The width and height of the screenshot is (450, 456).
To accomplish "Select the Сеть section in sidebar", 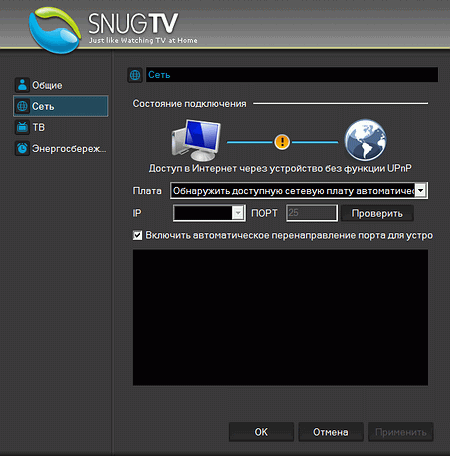I will [x=61, y=106].
